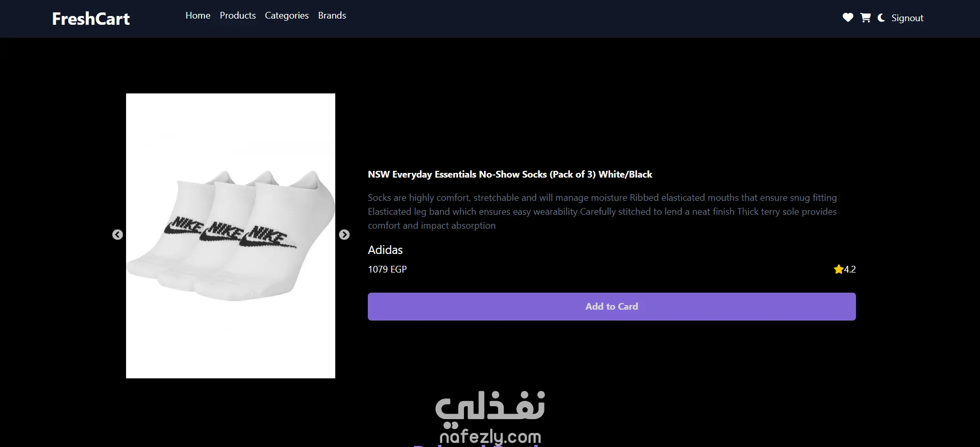Click the NSW Everyday Essentials product title
This screenshot has width=980, height=447.
pyautogui.click(x=510, y=174)
